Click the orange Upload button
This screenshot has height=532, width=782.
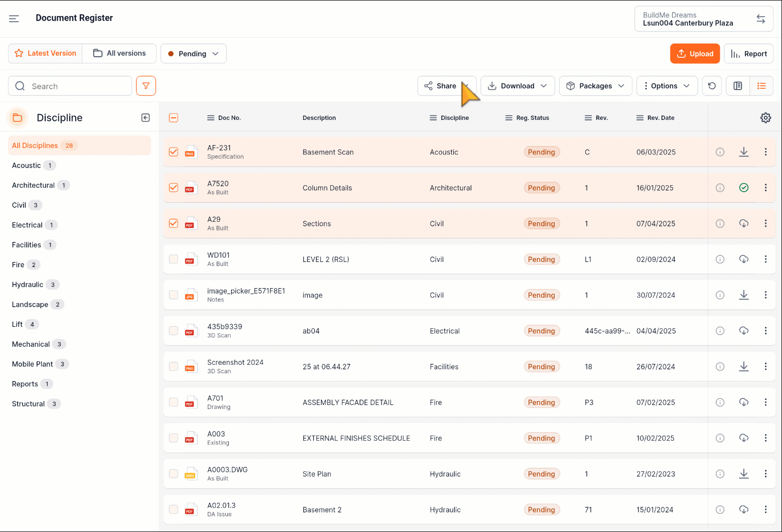tap(695, 54)
